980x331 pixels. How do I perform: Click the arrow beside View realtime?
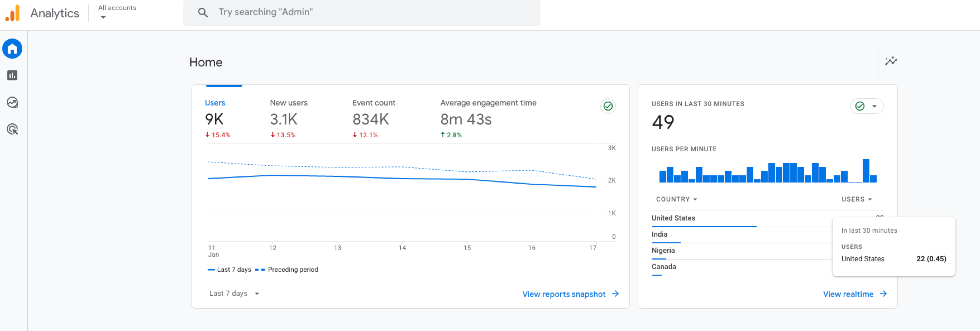[x=883, y=294]
